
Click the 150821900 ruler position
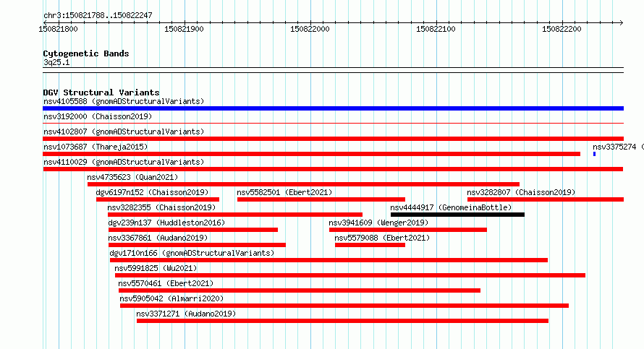(184, 29)
